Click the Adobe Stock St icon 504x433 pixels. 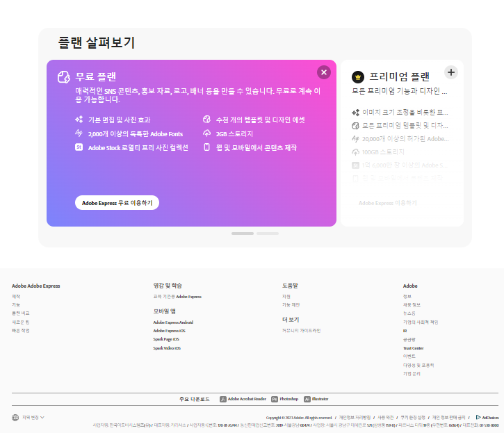79,147
